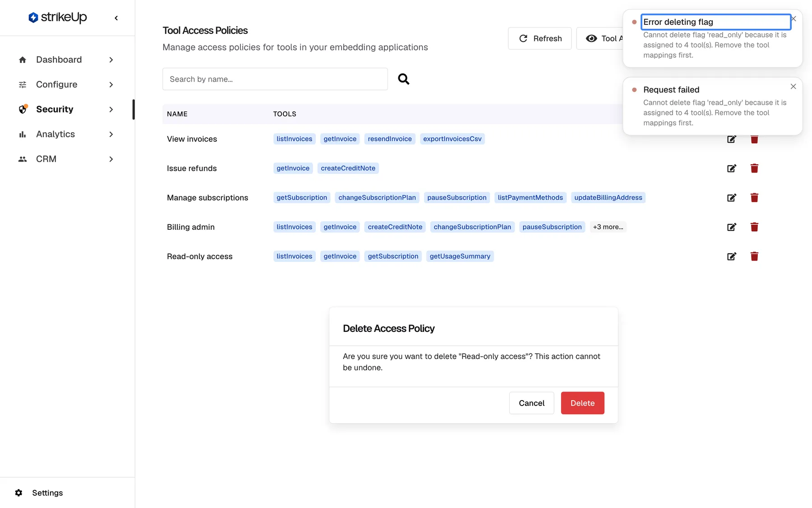
Task: Click trash icon for Read-only access
Action: click(x=754, y=256)
